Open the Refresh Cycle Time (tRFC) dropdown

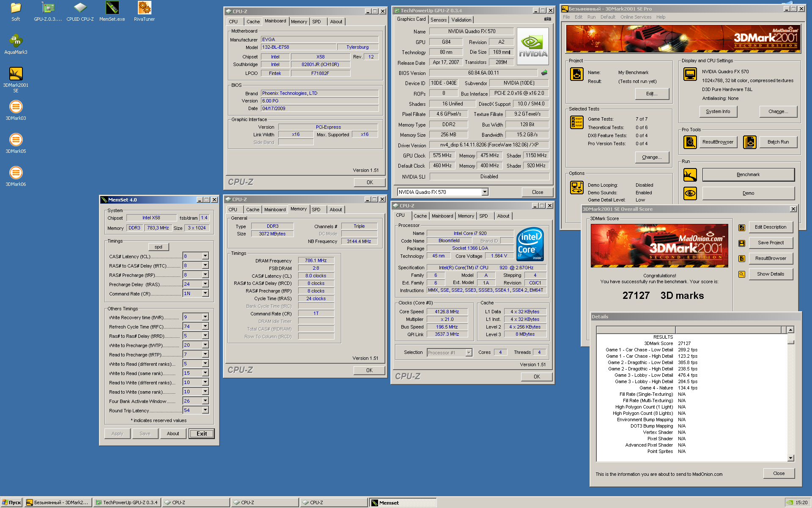pos(205,326)
